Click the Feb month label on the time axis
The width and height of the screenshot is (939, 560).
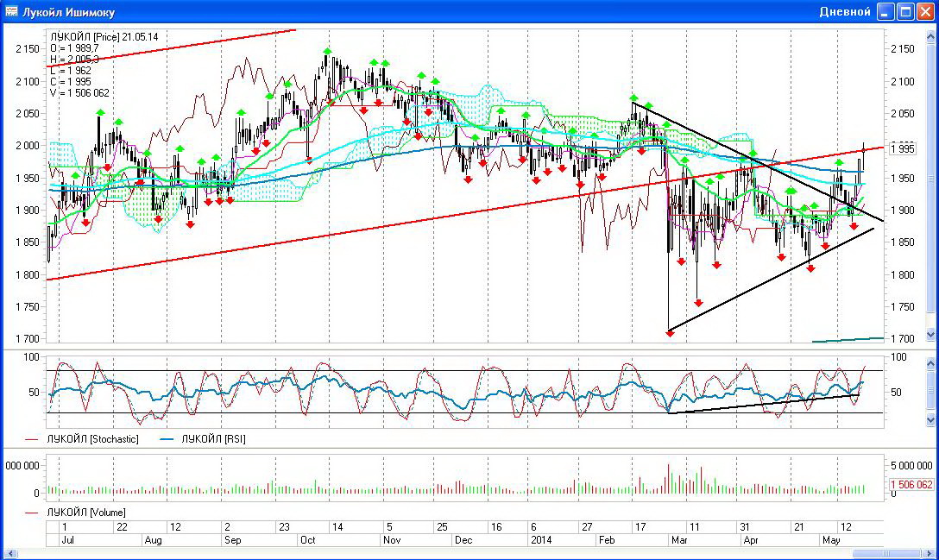(x=607, y=540)
